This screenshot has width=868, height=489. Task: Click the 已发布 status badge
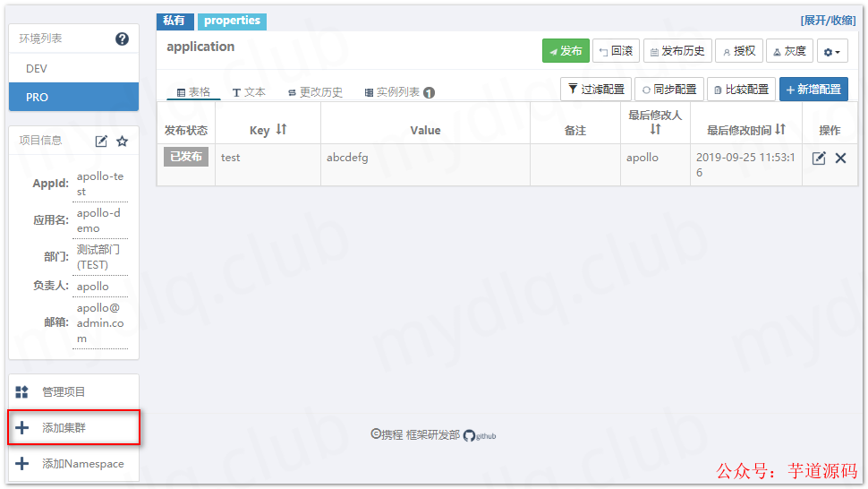point(186,157)
